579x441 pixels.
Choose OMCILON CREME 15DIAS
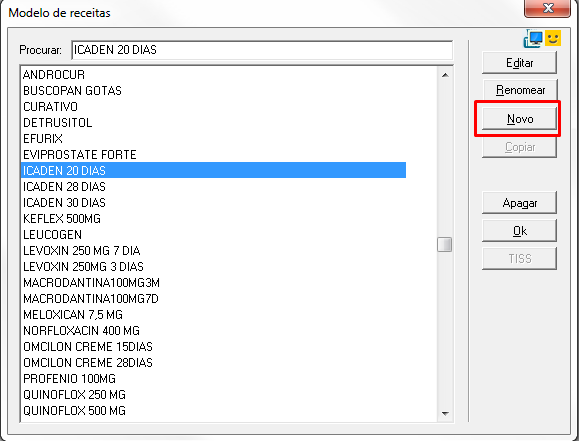(213, 346)
